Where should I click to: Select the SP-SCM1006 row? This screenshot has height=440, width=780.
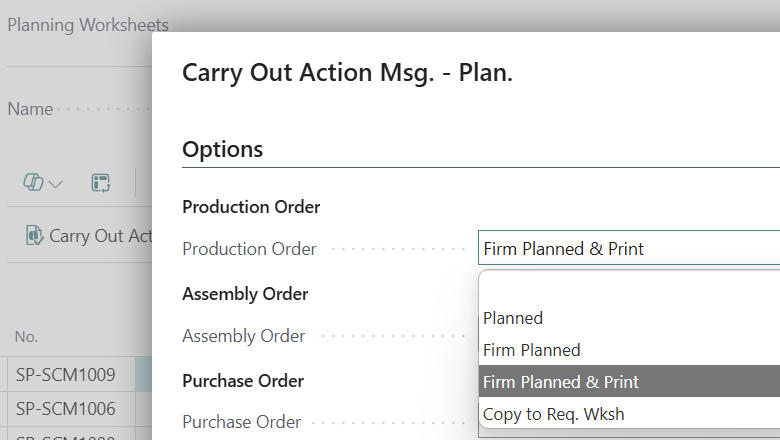tap(66, 408)
